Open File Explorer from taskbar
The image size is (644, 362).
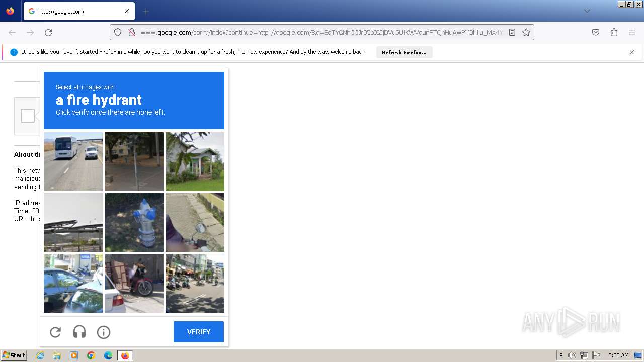(57, 355)
